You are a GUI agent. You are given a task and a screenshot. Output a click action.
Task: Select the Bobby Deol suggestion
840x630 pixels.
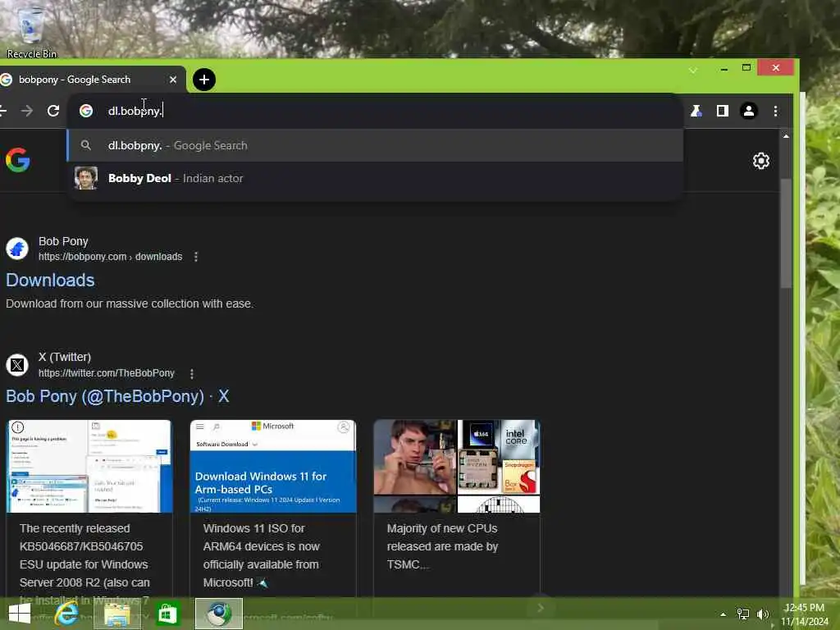(375, 178)
